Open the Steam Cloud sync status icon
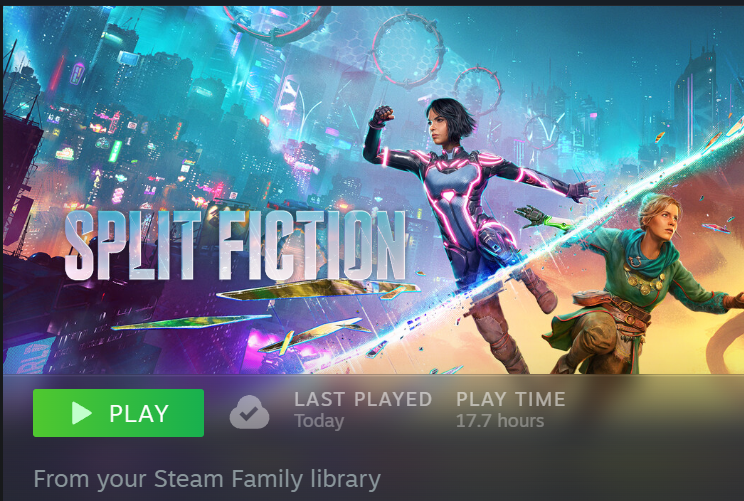Image resolution: width=744 pixels, height=501 pixels. (x=249, y=413)
